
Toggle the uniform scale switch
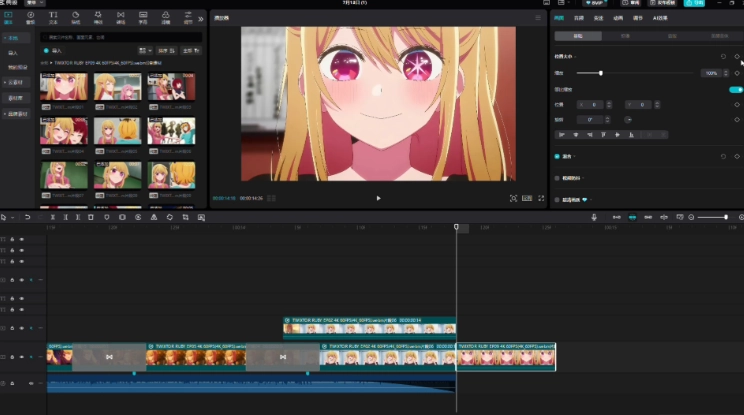coord(735,89)
